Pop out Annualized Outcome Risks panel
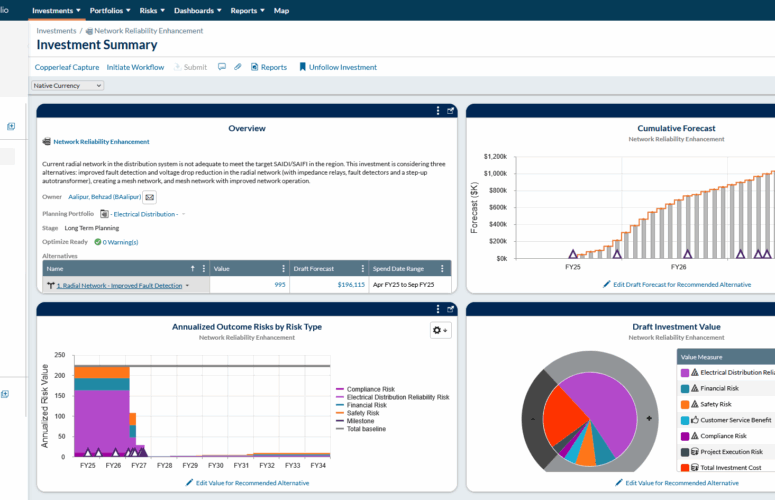Screen dimensions: 775x500 pyautogui.click(x=450, y=310)
